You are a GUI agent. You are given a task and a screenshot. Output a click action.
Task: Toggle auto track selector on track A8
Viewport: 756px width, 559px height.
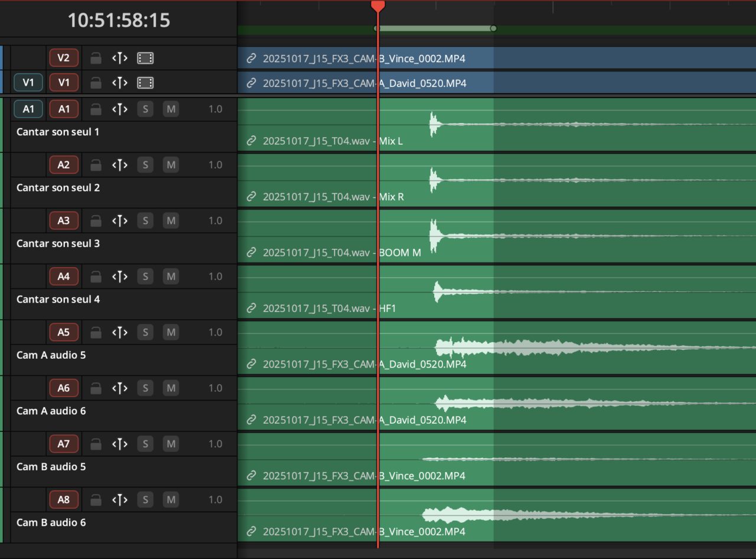coord(120,500)
